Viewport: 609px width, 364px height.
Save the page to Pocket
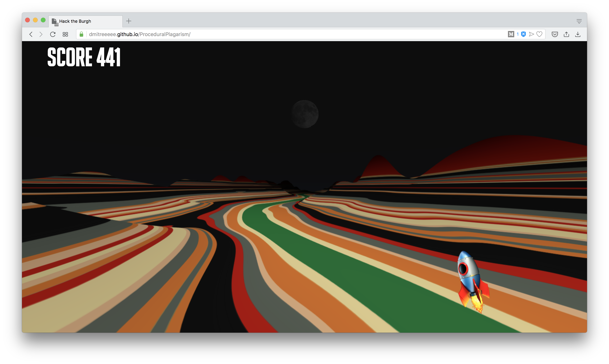pos(555,34)
